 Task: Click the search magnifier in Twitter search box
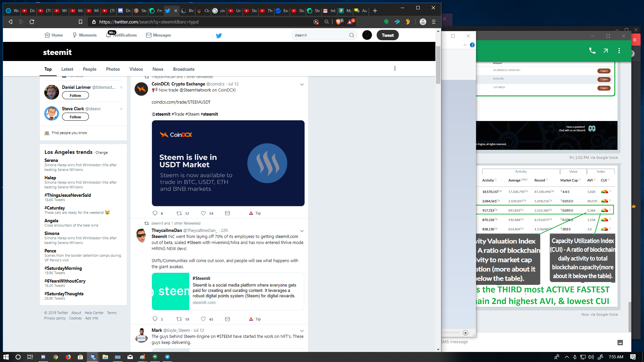[352, 35]
